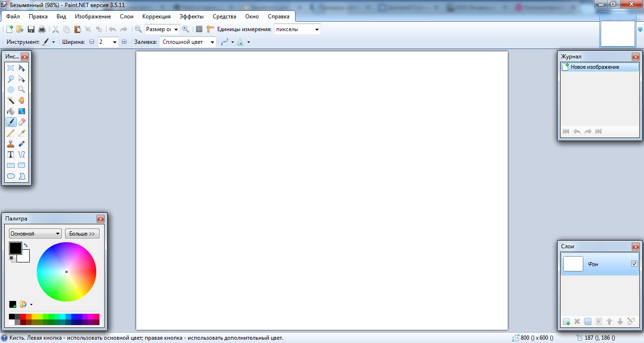Open an image file from toolbar

coord(20,29)
